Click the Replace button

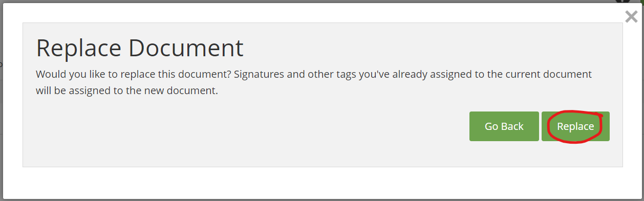coord(575,126)
